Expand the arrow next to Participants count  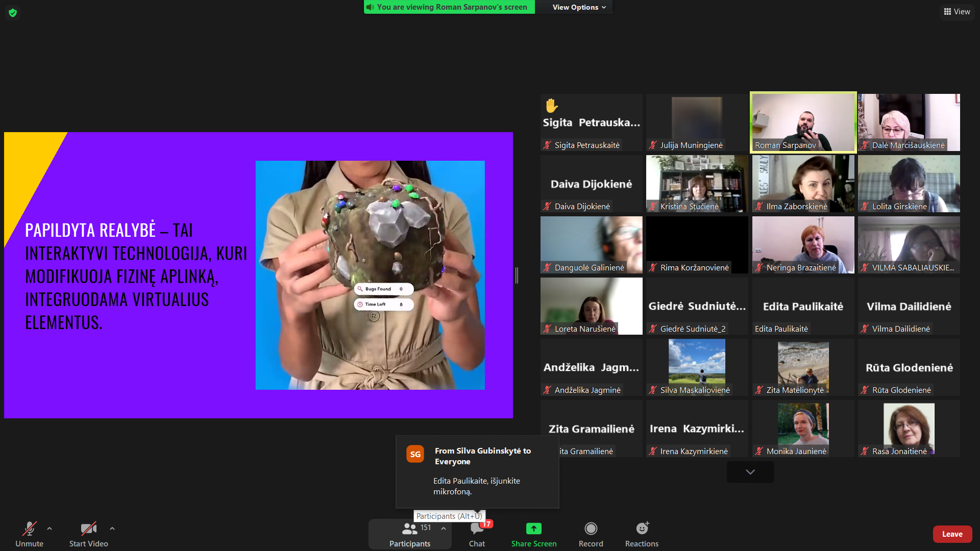point(444,529)
